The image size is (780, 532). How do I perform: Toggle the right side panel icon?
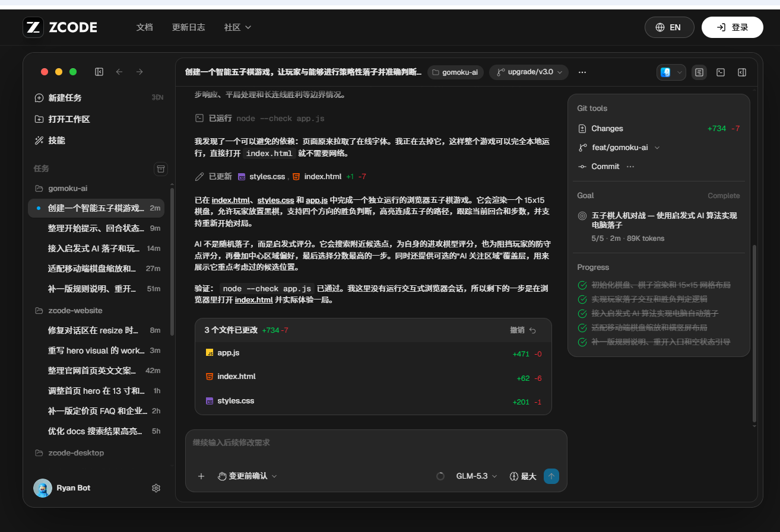[741, 72]
